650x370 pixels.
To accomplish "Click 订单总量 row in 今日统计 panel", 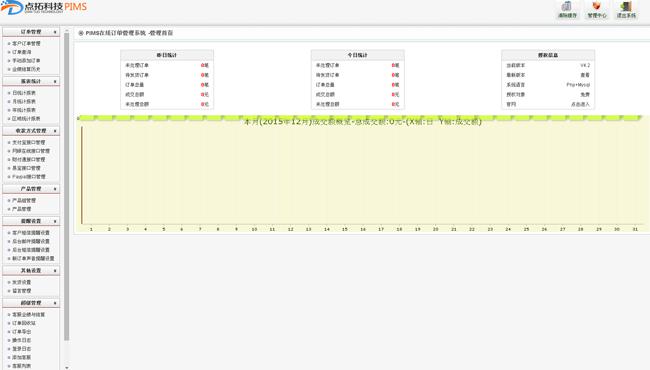I will (x=357, y=85).
